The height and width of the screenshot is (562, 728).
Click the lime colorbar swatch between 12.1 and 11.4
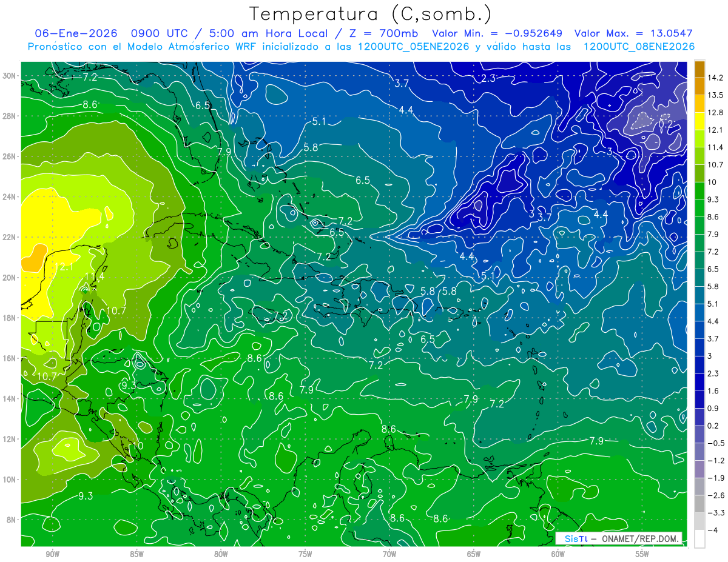coord(699,138)
